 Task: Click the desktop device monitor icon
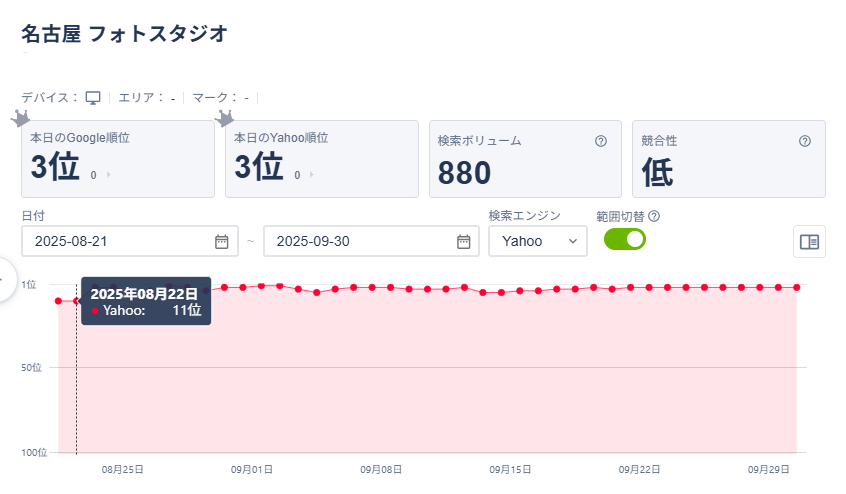pyautogui.click(x=93, y=97)
